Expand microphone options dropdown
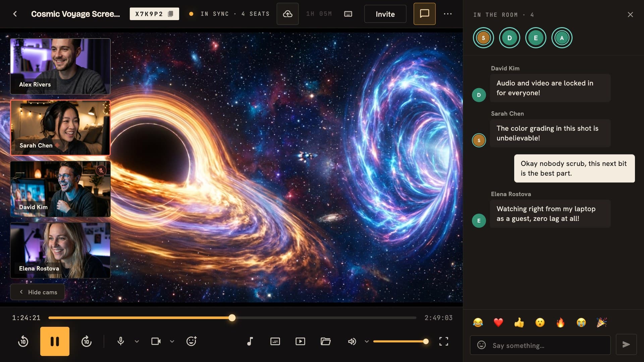This screenshot has width=644, height=362. point(137,341)
